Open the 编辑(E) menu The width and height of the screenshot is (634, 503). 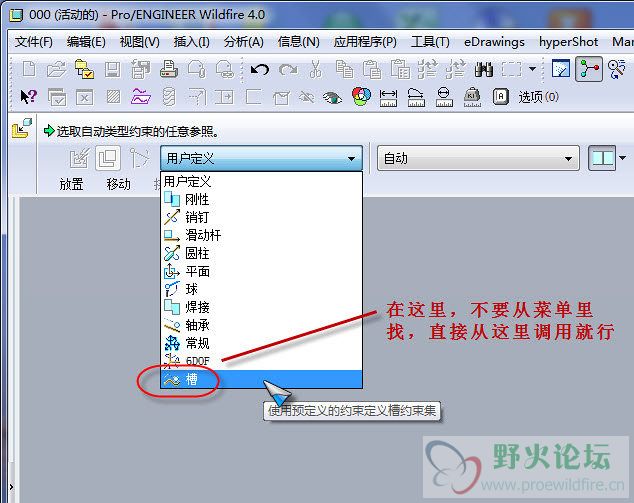click(x=86, y=42)
